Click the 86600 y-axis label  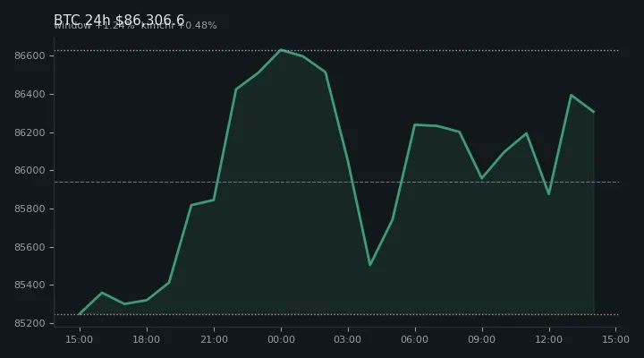pyautogui.click(x=30, y=55)
